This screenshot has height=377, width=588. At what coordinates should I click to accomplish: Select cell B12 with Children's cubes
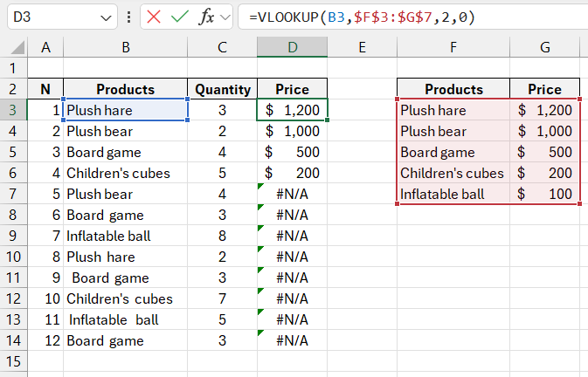coord(125,298)
